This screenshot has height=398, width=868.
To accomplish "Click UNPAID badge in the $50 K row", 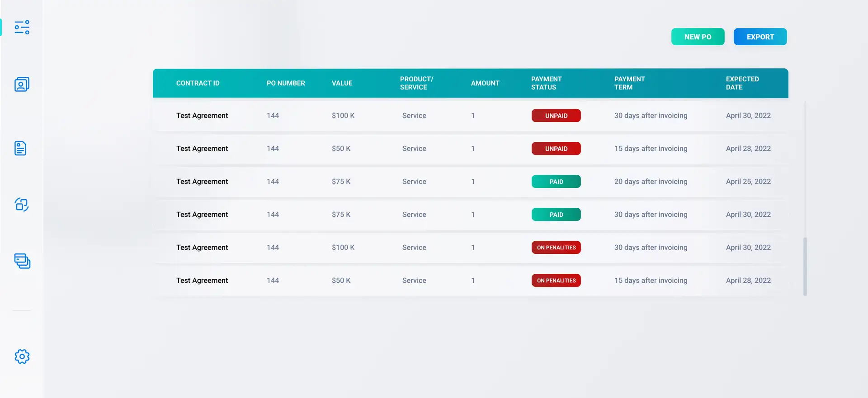I will (x=556, y=149).
